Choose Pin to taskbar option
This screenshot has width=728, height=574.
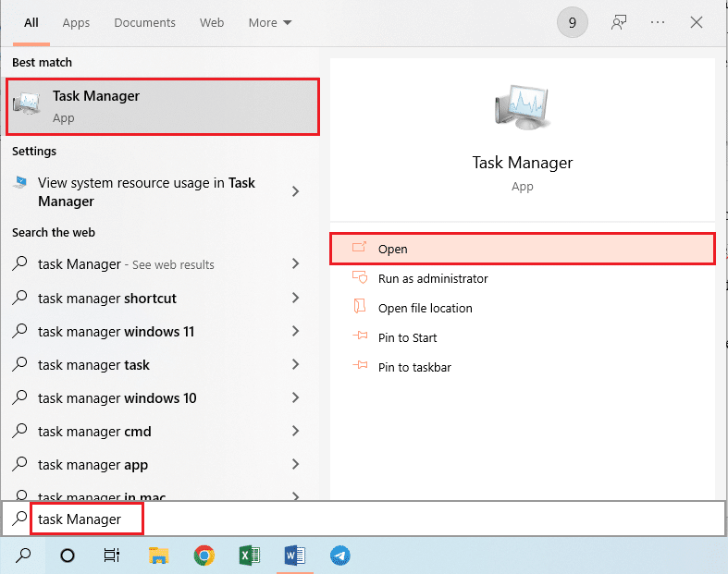point(414,367)
